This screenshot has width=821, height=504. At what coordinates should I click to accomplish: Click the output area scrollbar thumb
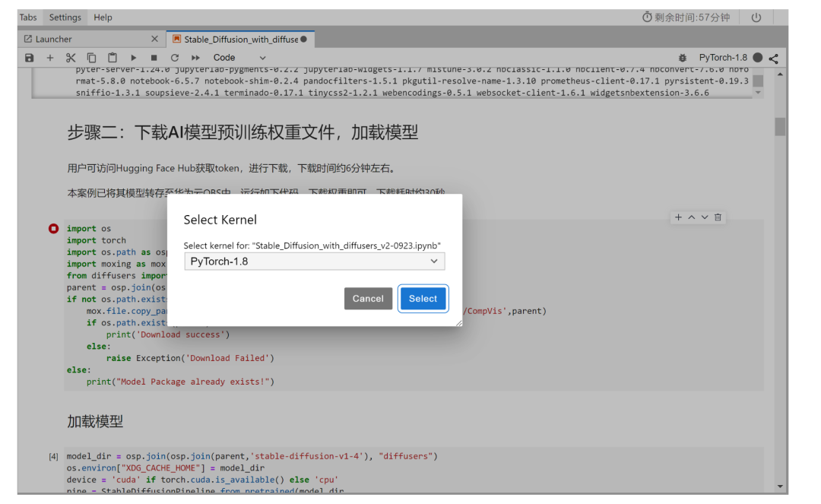[758, 81]
